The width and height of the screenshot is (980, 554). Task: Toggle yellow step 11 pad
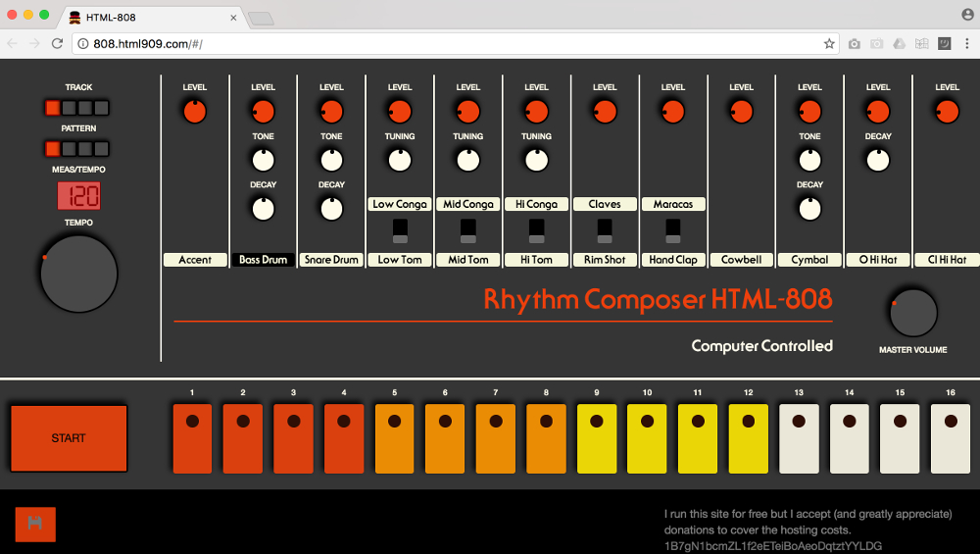[x=698, y=438]
